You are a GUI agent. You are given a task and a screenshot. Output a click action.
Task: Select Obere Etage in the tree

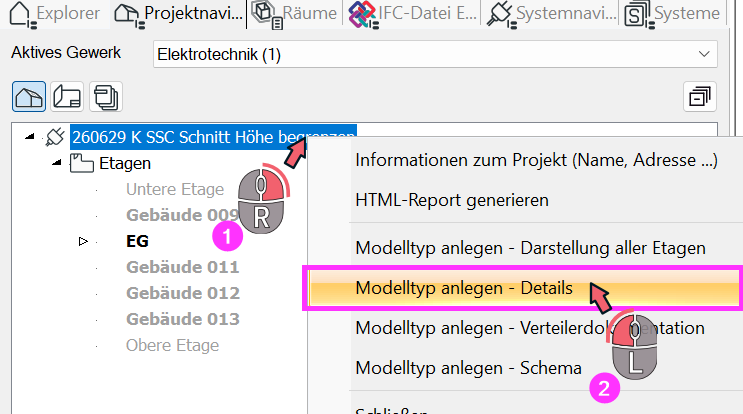coord(172,346)
